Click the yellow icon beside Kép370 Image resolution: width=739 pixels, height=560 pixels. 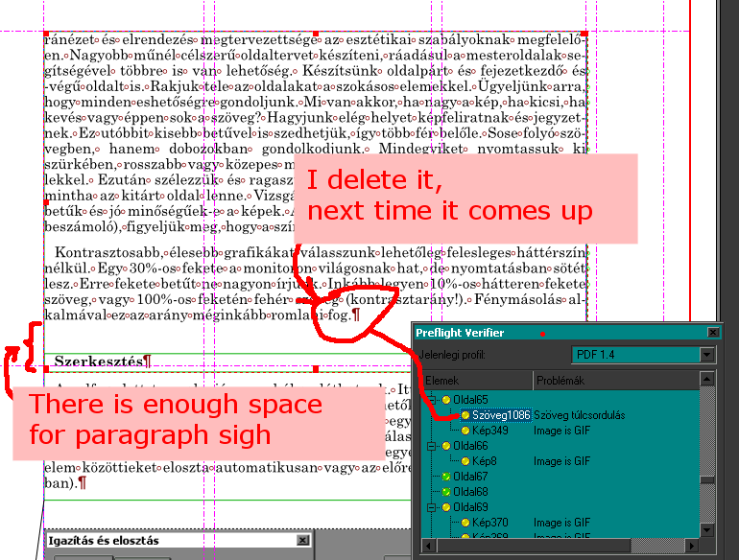[466, 523]
